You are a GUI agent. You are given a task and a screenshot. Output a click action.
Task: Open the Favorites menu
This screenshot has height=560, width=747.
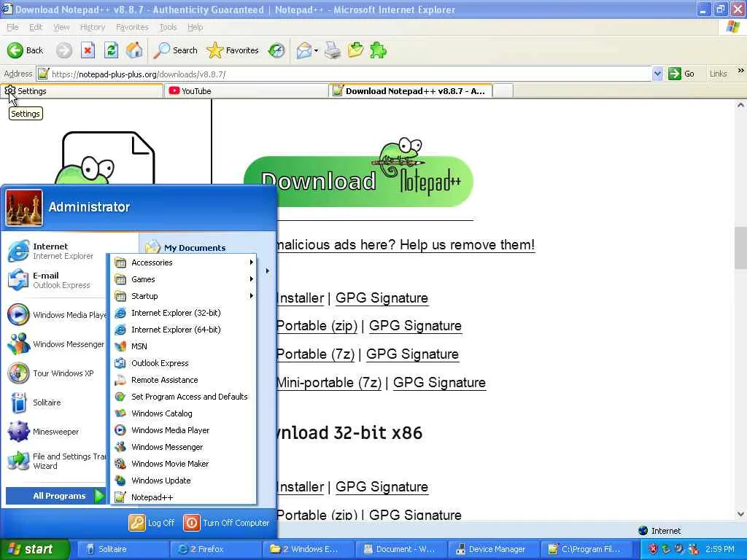pyautogui.click(x=132, y=27)
